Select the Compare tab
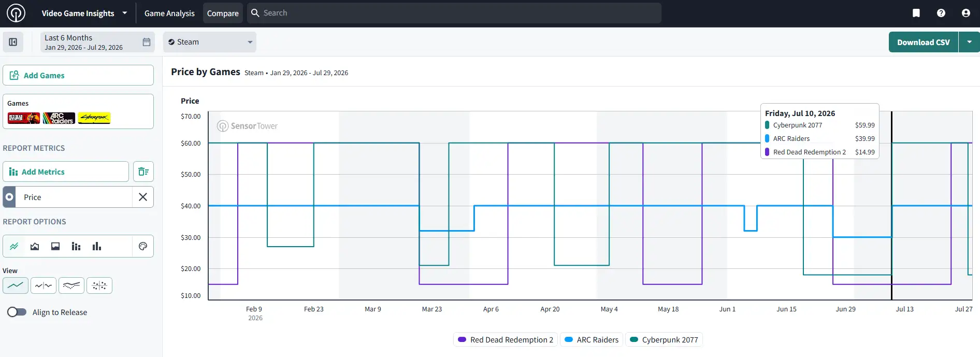The image size is (980, 357). tap(223, 13)
